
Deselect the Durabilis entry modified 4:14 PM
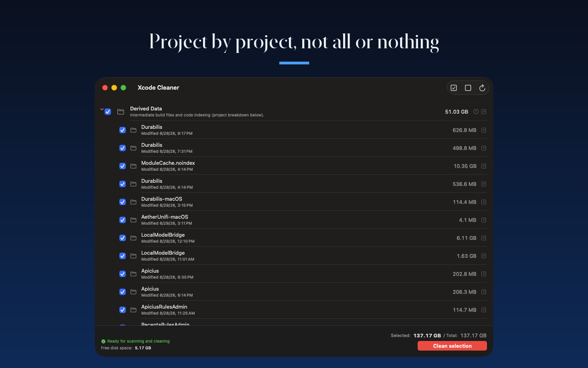pos(123,184)
